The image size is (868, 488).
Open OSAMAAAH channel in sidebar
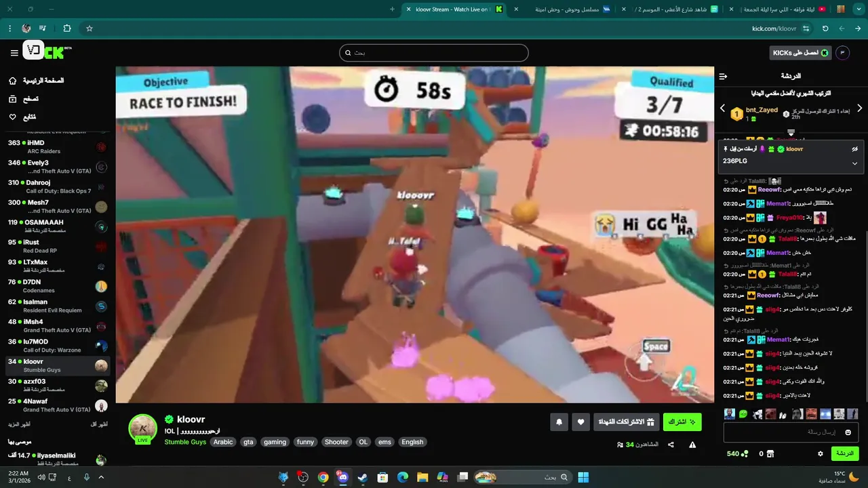coord(57,226)
